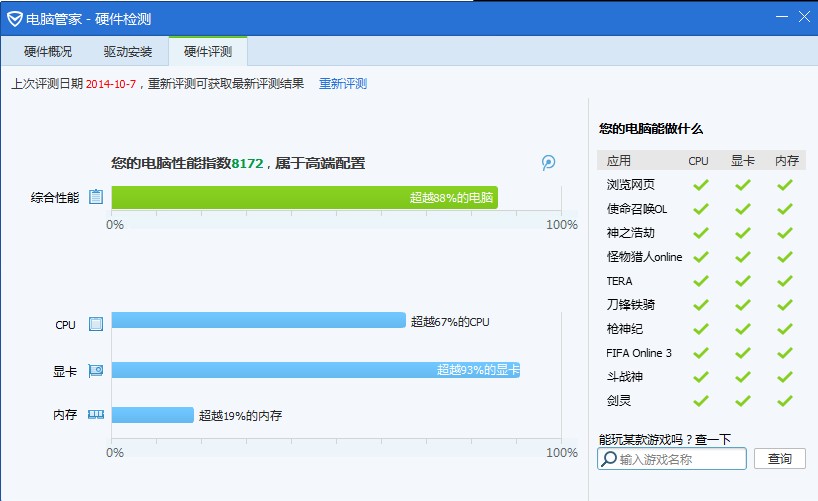
Task: Click the 您的电脑能做什么 heading
Action: [651, 128]
